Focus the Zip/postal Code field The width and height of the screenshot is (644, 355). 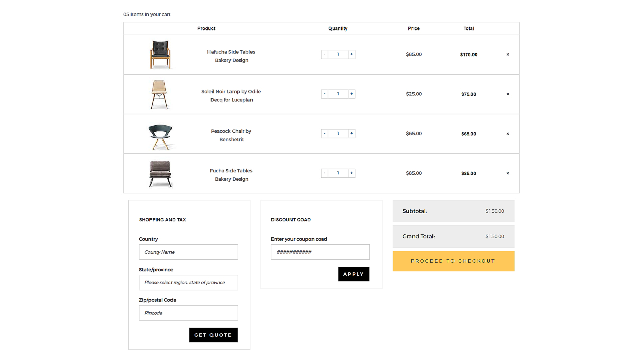(188, 313)
